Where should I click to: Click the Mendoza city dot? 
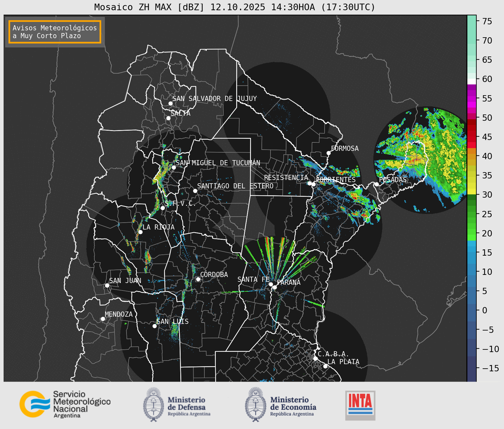(x=103, y=319)
